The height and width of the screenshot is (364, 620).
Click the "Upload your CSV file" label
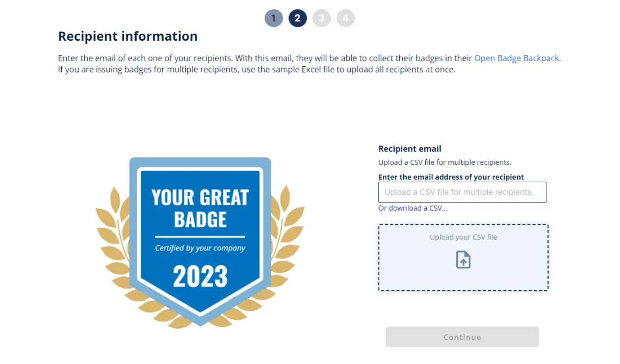[463, 237]
